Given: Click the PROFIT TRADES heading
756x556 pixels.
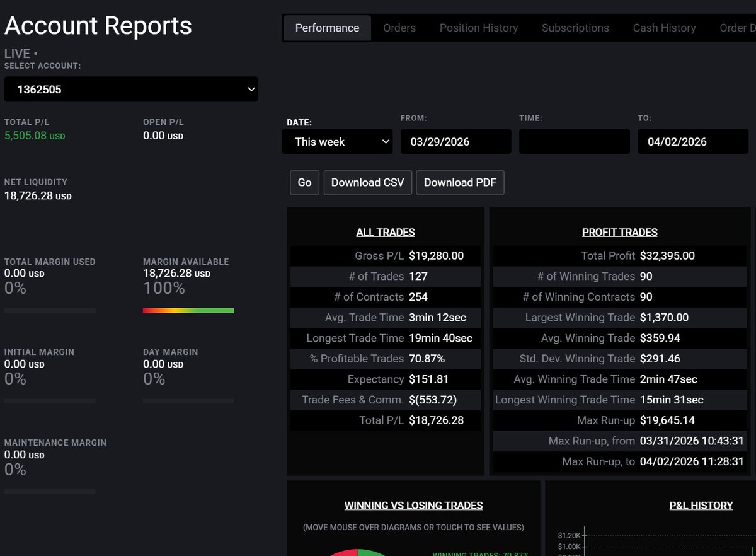Looking at the screenshot, I should (x=620, y=232).
